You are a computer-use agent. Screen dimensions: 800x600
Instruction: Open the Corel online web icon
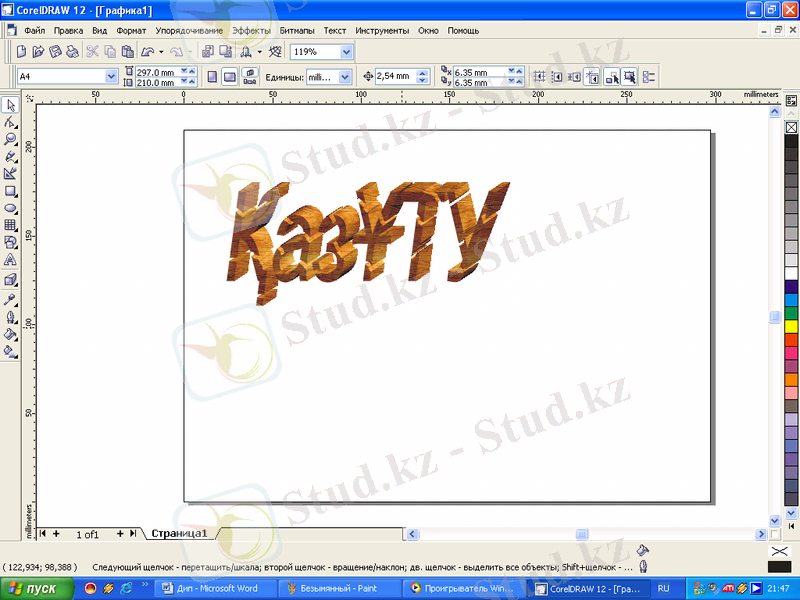pos(275,52)
